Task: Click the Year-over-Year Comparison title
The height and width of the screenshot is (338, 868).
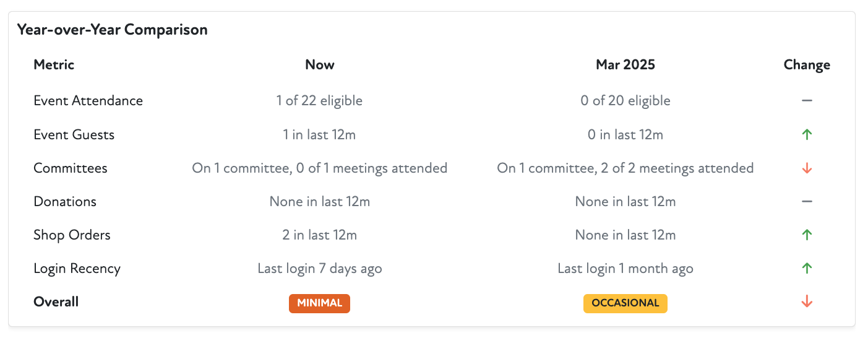Action: pyautogui.click(x=112, y=30)
